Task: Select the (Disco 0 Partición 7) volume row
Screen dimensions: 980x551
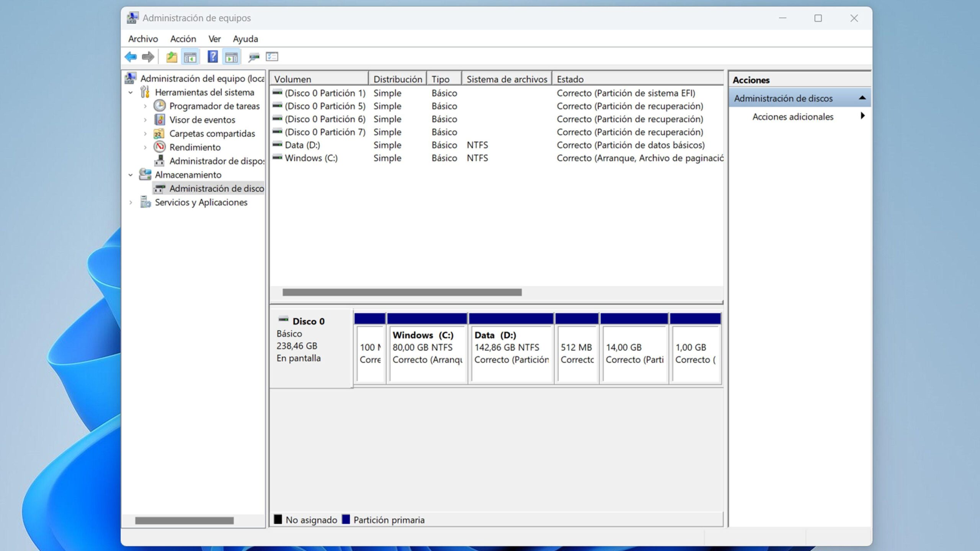Action: point(497,132)
